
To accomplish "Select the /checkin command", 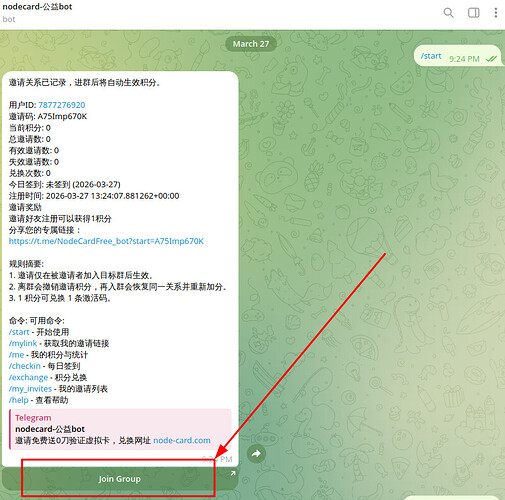I will [25, 366].
